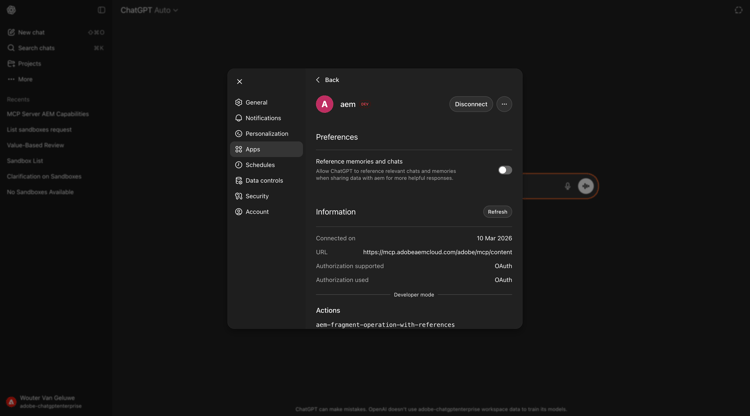This screenshot has width=750, height=416.
Task: Click the voice mode button in composer
Action: pyautogui.click(x=585, y=186)
